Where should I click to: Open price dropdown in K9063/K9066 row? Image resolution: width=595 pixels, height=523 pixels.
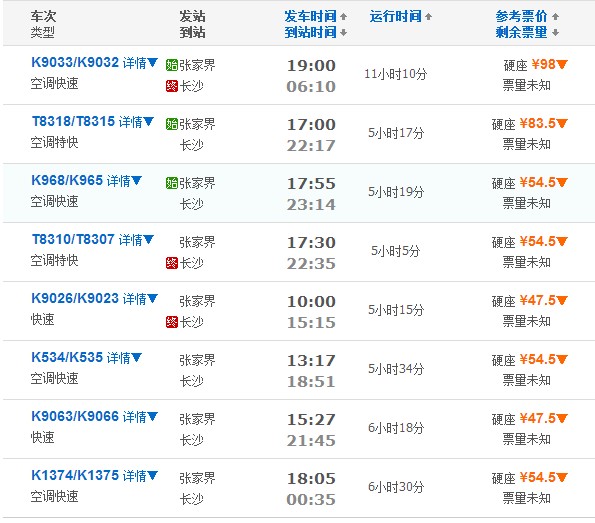[562, 418]
